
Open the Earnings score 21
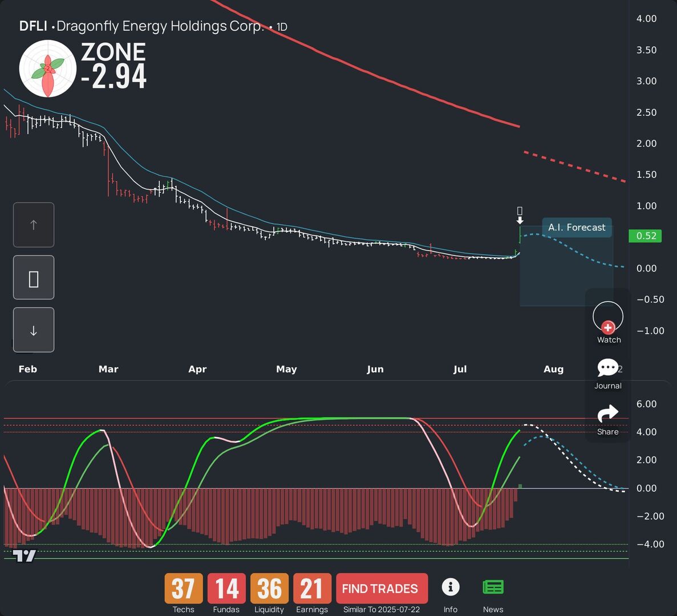[x=312, y=588]
